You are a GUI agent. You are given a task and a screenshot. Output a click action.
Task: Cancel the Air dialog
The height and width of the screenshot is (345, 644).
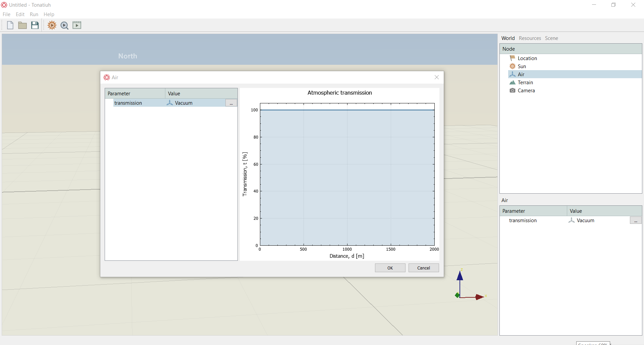424,268
